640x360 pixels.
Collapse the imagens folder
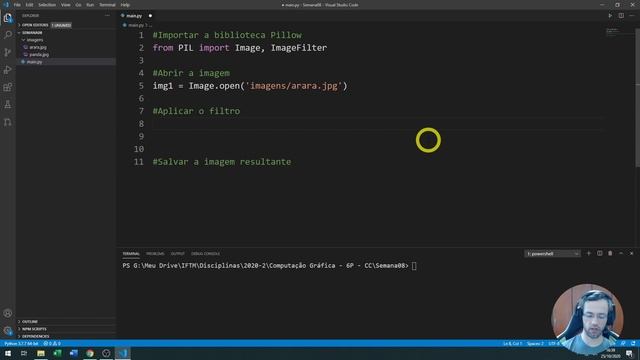[x=35, y=40]
